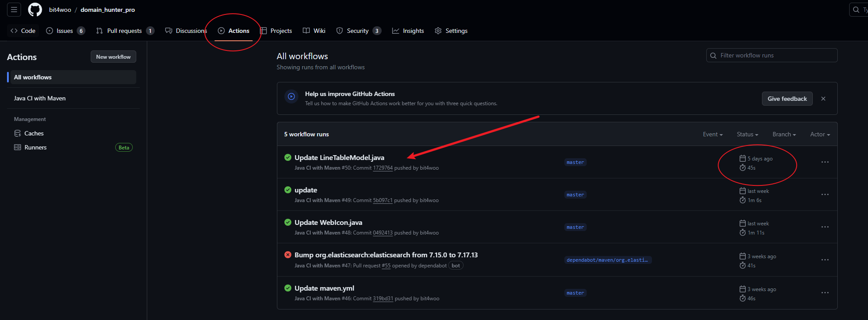Click calendar icon for Update WebIcon.java run
The image size is (868, 320).
coord(743,223)
